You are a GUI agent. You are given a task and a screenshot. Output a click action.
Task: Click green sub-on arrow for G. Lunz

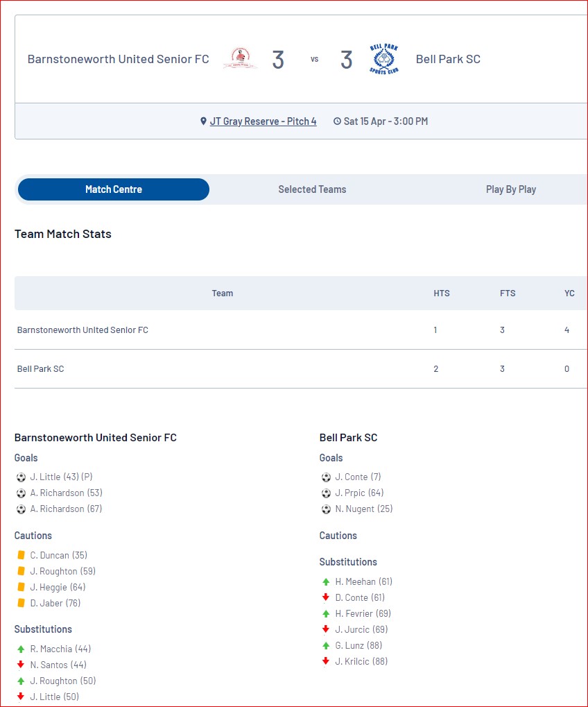(x=326, y=646)
